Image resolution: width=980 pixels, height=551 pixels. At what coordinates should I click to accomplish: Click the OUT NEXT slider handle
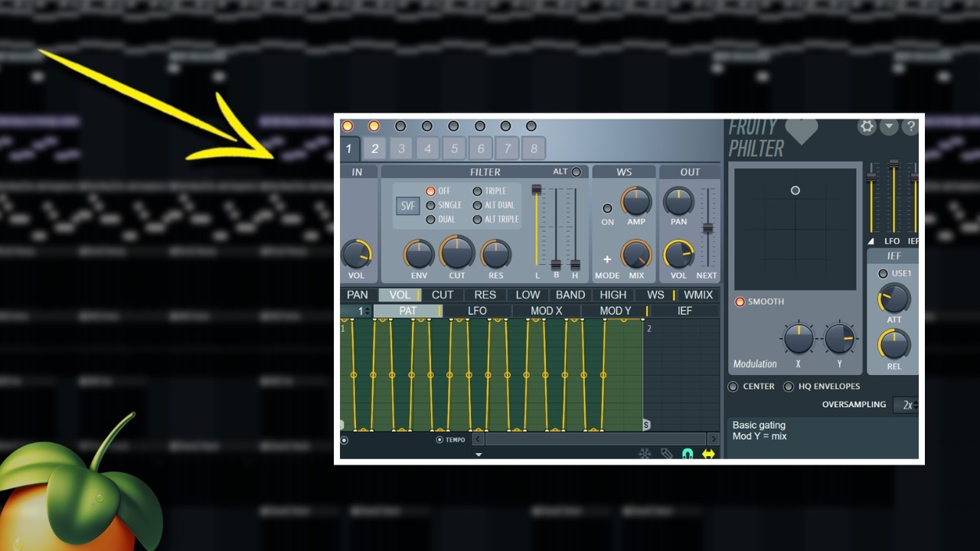708,229
